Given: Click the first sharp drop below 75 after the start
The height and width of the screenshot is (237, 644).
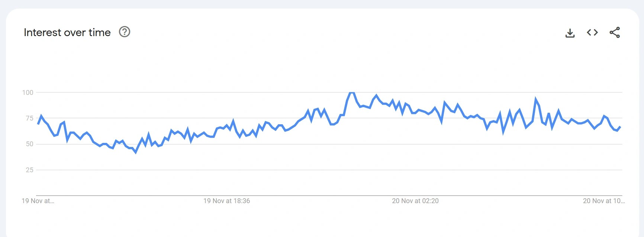Looking at the screenshot, I should 67,140.
